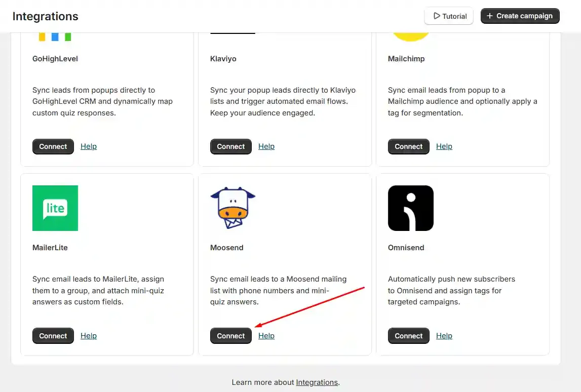Open Help link for Omnisend
This screenshot has width=581, height=392.
point(444,336)
